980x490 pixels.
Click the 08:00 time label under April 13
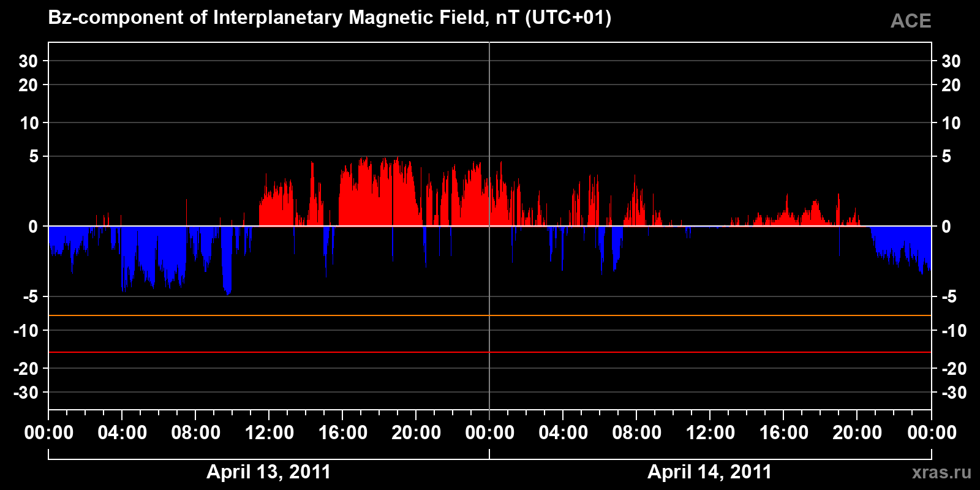click(195, 432)
